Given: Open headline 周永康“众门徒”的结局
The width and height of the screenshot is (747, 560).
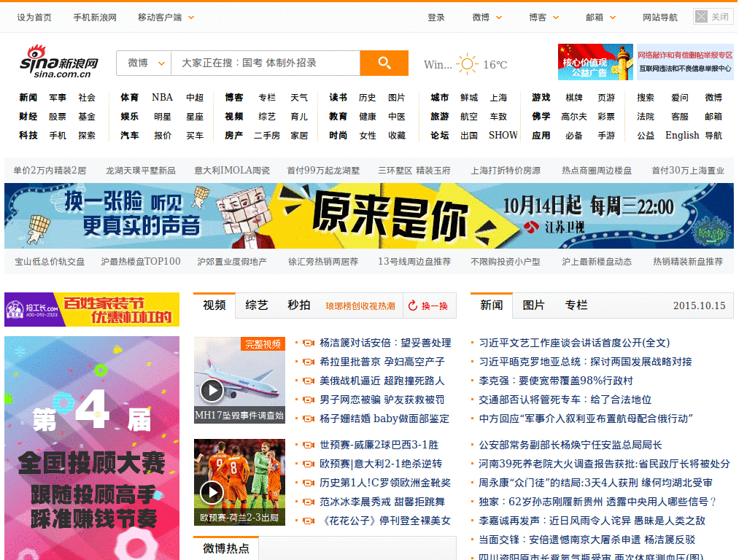Looking at the screenshot, I should [595, 483].
